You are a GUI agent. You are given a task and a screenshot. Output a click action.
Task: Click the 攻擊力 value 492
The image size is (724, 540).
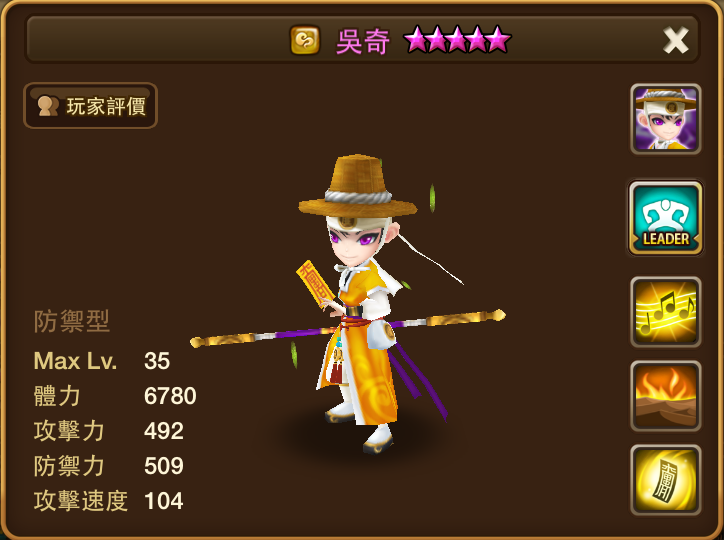click(x=164, y=431)
